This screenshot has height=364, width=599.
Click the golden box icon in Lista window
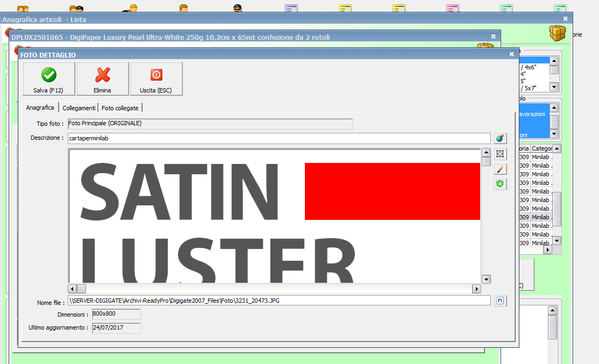pyautogui.click(x=558, y=33)
